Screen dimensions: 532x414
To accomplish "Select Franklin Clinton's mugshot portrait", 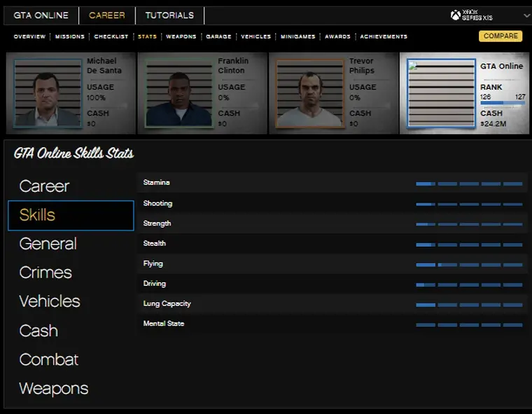I will (179, 92).
